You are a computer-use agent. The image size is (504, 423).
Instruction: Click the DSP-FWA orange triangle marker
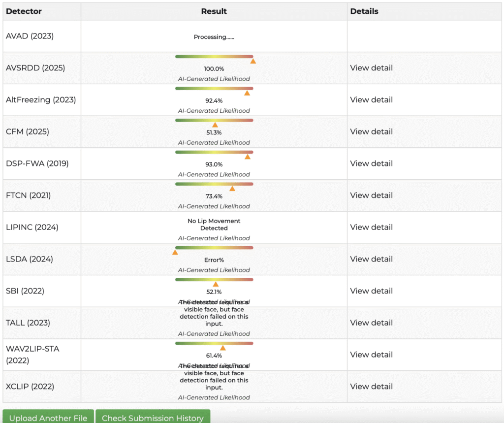tap(248, 157)
